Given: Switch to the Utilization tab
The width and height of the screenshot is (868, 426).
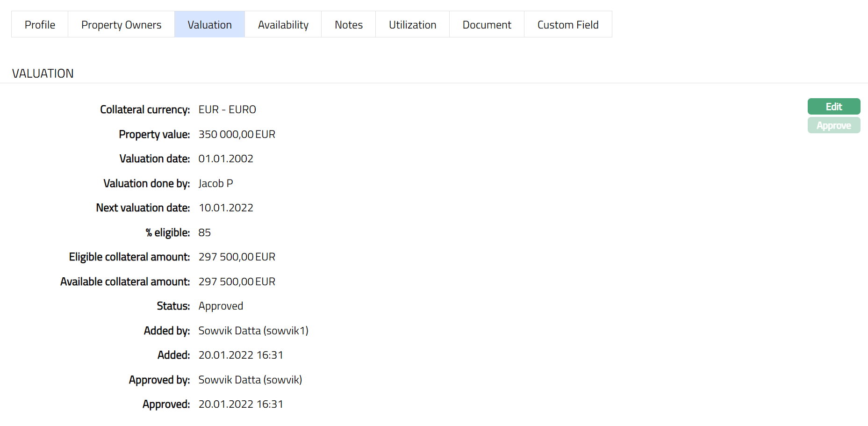Looking at the screenshot, I should click(412, 25).
